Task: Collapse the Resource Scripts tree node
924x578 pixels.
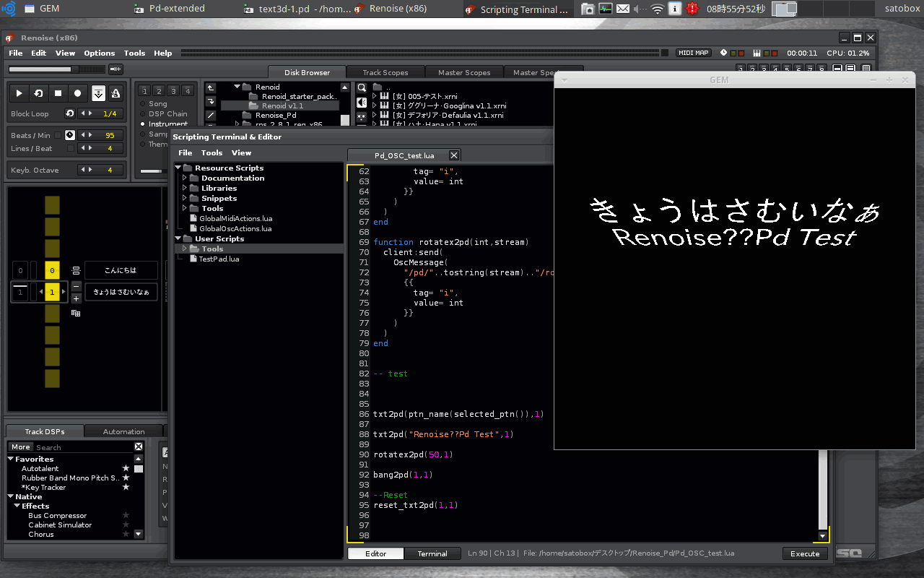Action: 178,168
